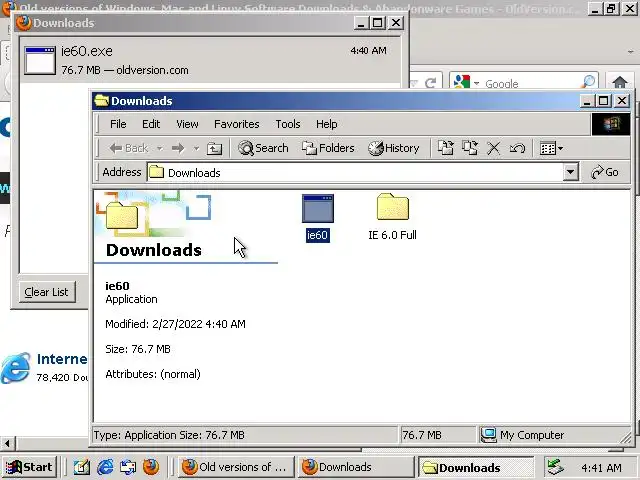The image size is (640, 480).
Task: Click the Firefox icon in Downloads title bar
Action: pyautogui.click(x=24, y=23)
